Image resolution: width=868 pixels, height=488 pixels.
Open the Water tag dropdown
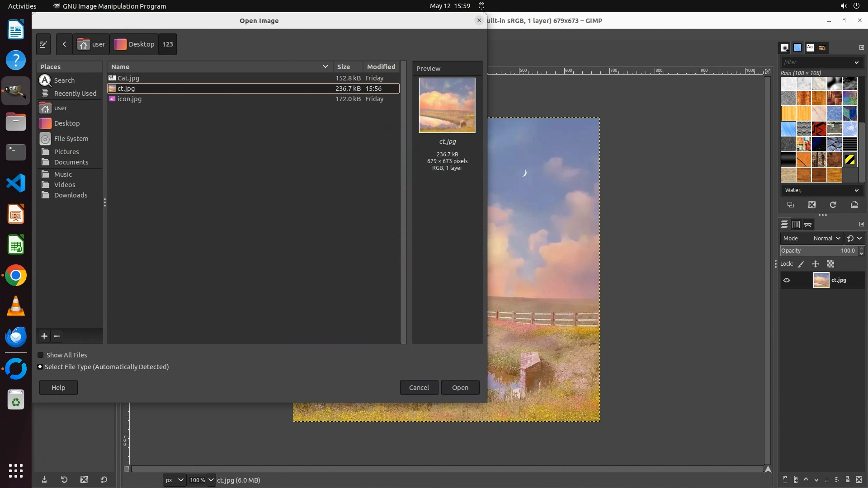[x=821, y=190]
